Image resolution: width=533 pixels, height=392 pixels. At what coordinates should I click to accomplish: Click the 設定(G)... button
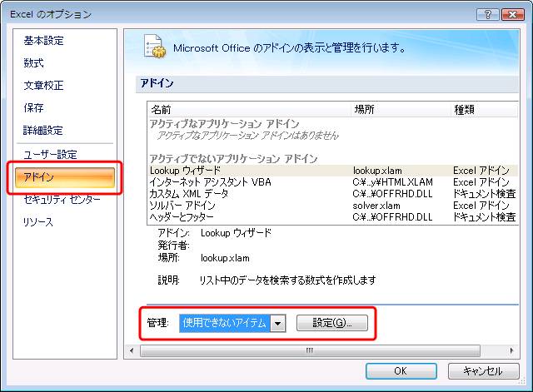pyautogui.click(x=331, y=323)
